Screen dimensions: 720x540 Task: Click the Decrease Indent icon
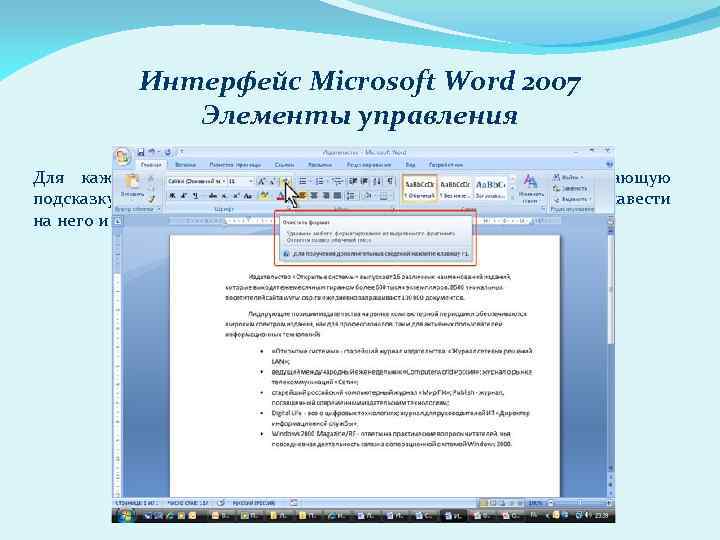(353, 181)
